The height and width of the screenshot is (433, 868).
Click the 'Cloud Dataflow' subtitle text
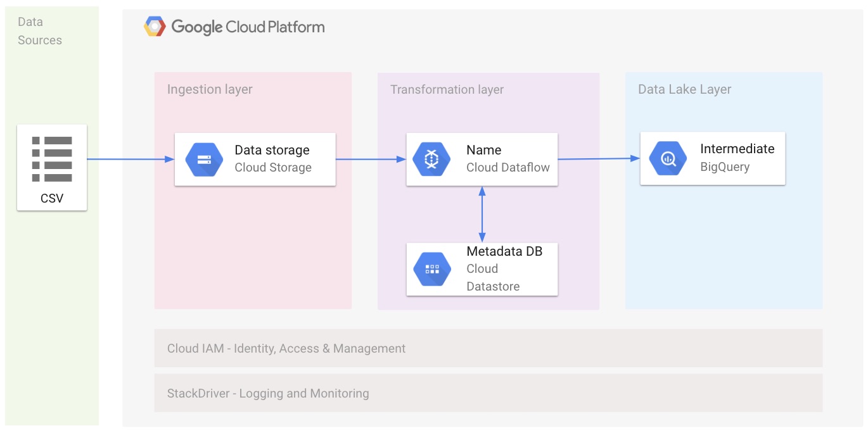[508, 168]
